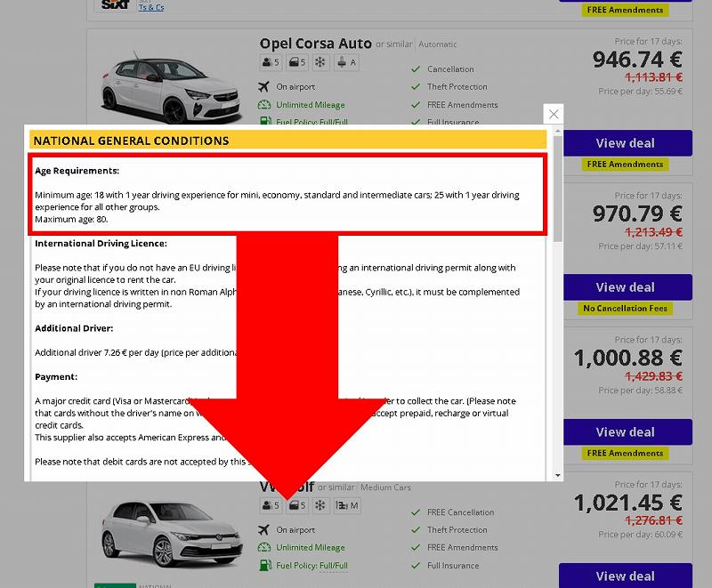
Task: Click the VW Golf Theft Protection checkmark
Action: tap(416, 530)
